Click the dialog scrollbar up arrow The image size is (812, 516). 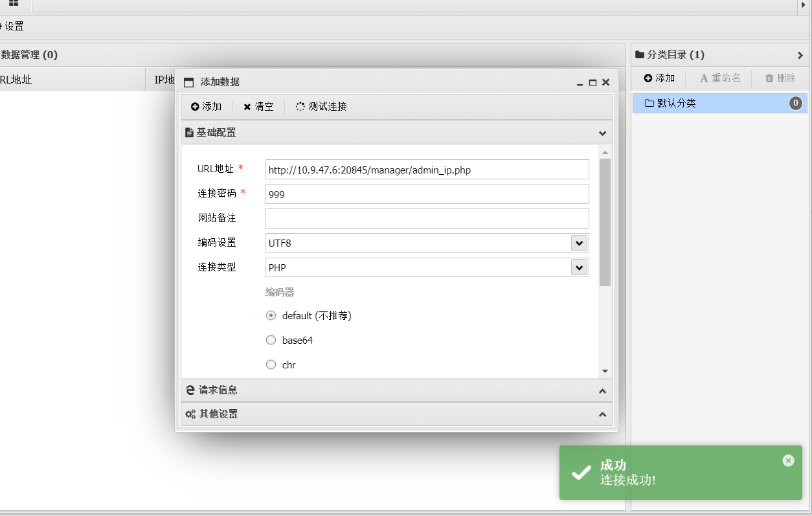pos(605,153)
